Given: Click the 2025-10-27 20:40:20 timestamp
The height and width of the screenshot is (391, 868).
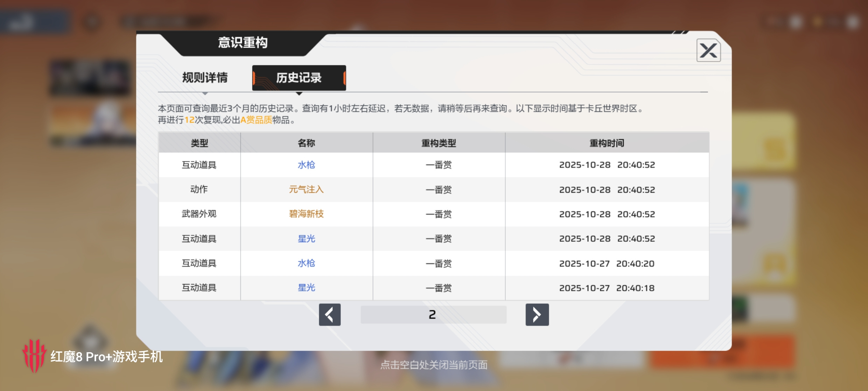Looking at the screenshot, I should 607,263.
